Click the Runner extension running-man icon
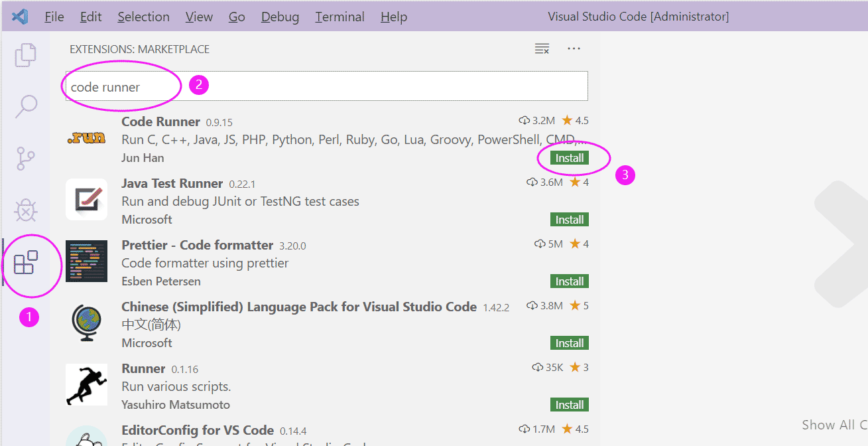 87,385
